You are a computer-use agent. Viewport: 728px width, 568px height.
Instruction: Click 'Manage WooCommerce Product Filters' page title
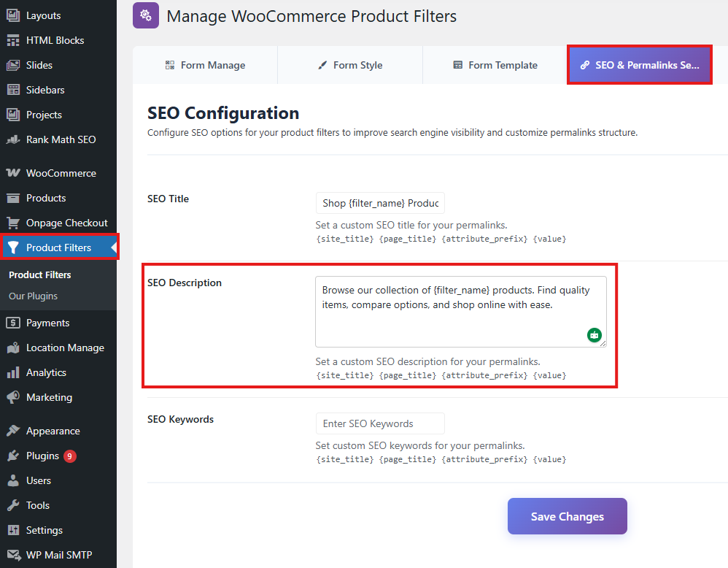click(311, 16)
